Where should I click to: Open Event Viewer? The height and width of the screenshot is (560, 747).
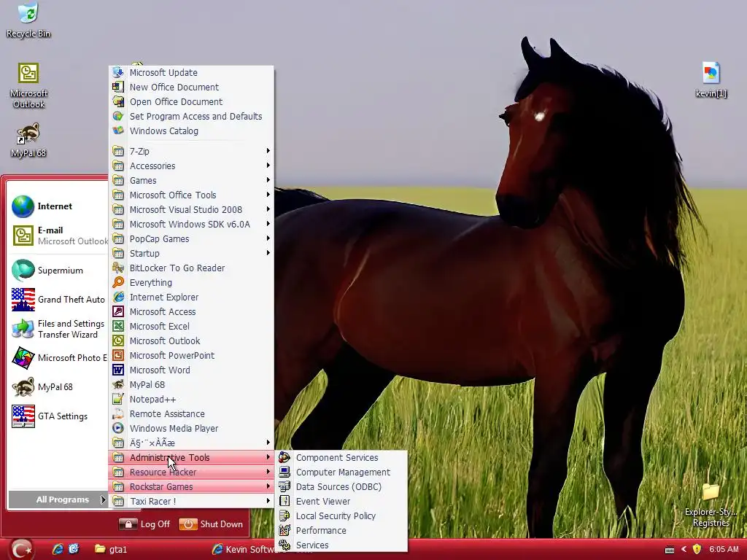pyautogui.click(x=341, y=502)
